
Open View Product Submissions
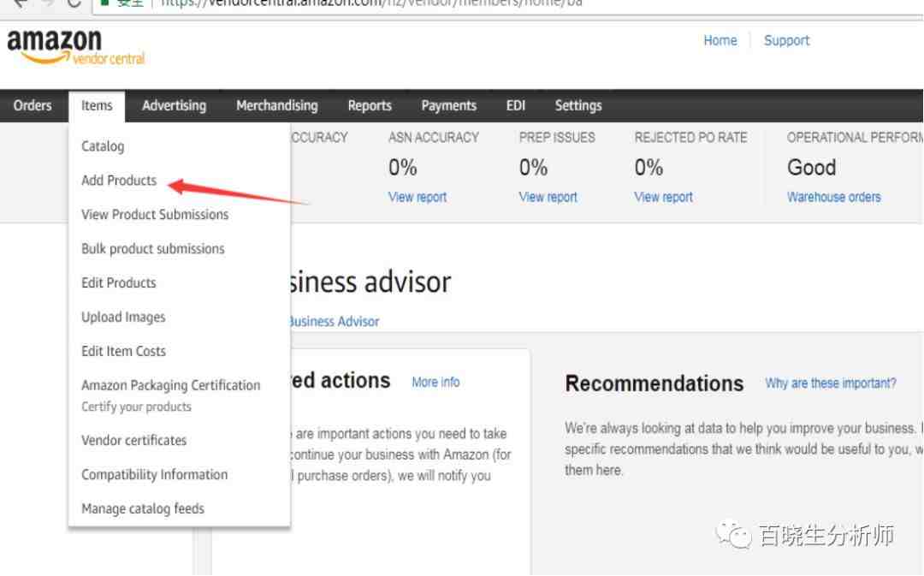(x=155, y=215)
